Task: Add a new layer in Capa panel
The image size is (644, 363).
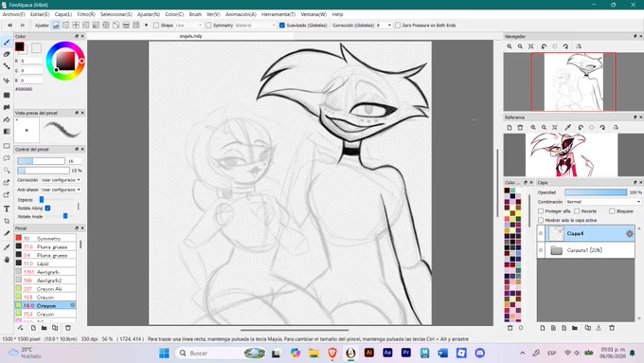Action: click(x=543, y=328)
